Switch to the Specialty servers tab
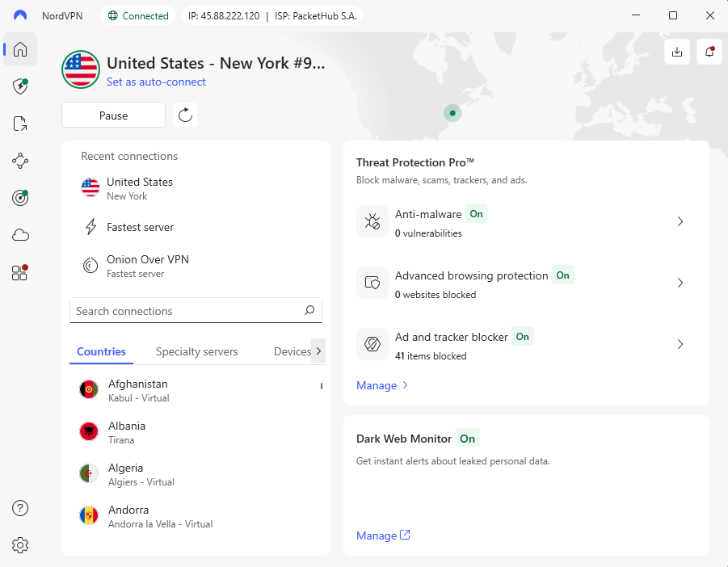 [196, 351]
